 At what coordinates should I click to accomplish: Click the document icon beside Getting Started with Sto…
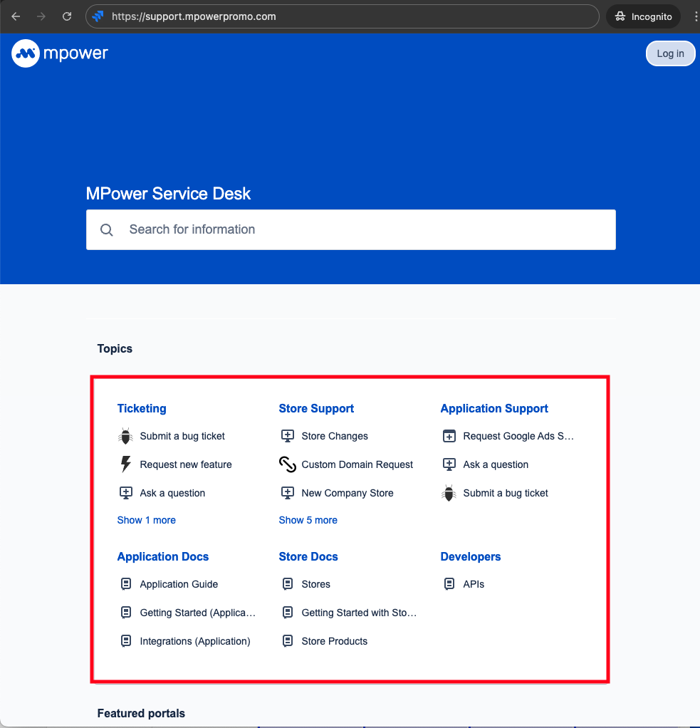tap(287, 613)
